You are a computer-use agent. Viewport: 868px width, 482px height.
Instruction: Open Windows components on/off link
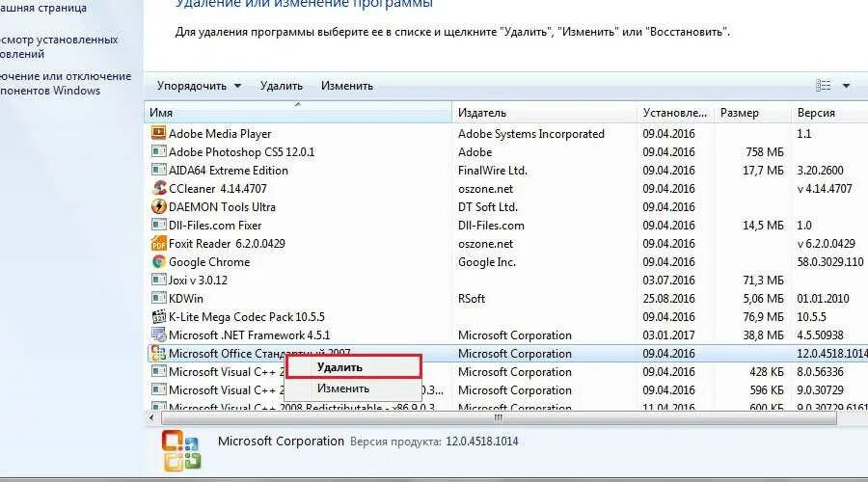pyautogui.click(x=66, y=84)
